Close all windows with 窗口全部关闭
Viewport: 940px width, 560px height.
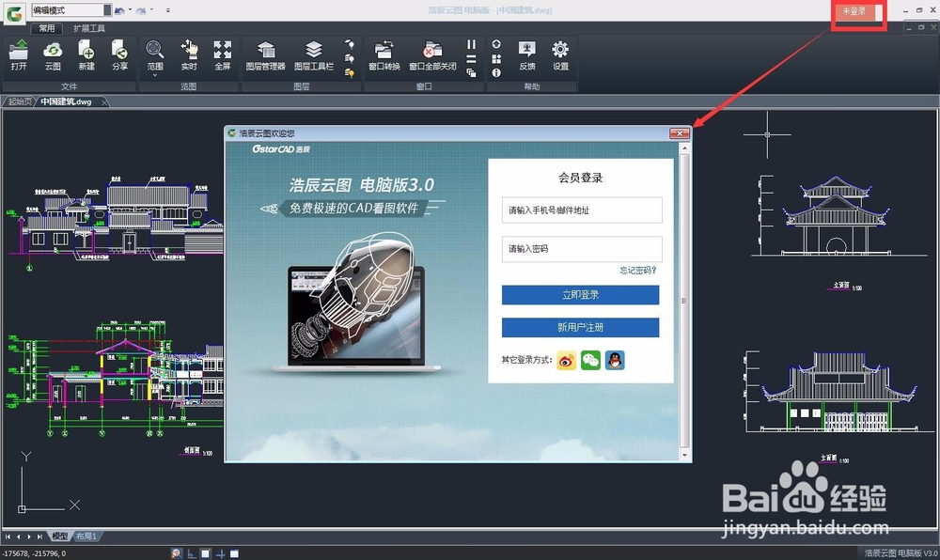tap(432, 55)
